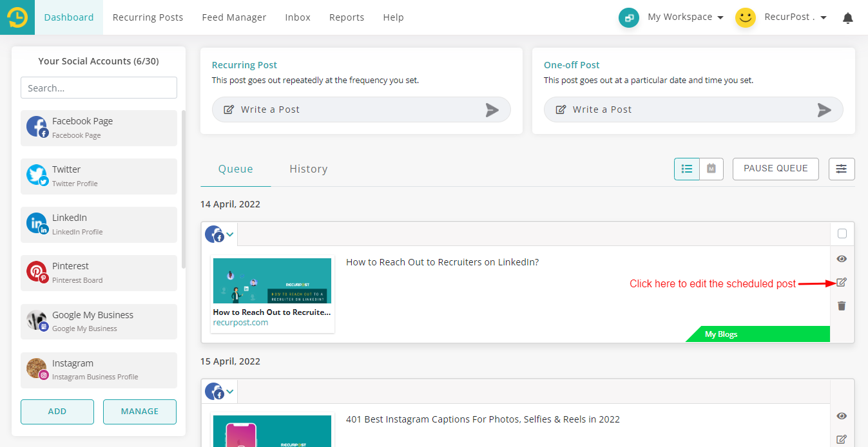Click the '14 April, 2022' date heading

click(x=231, y=204)
